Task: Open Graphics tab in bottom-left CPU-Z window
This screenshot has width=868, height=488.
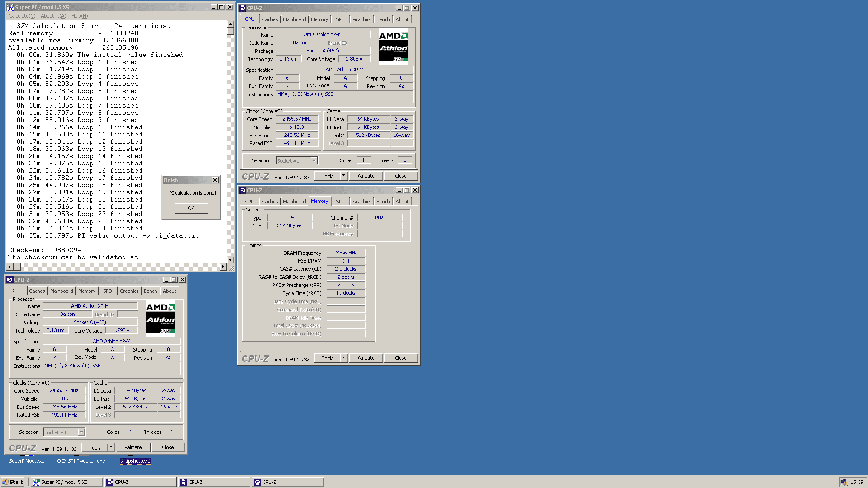Action: (129, 291)
